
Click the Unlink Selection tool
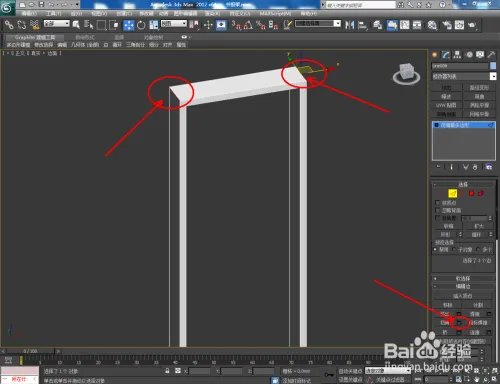click(22, 25)
